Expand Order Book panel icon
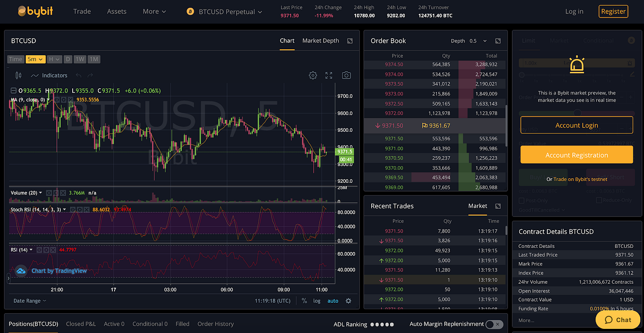This screenshot has width=644, height=333. (498, 41)
